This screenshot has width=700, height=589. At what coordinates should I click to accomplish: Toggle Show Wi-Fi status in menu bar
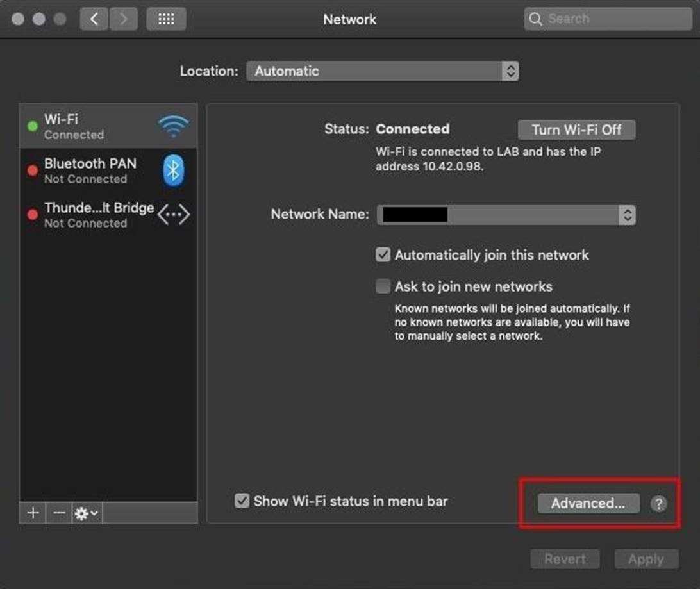[x=242, y=501]
